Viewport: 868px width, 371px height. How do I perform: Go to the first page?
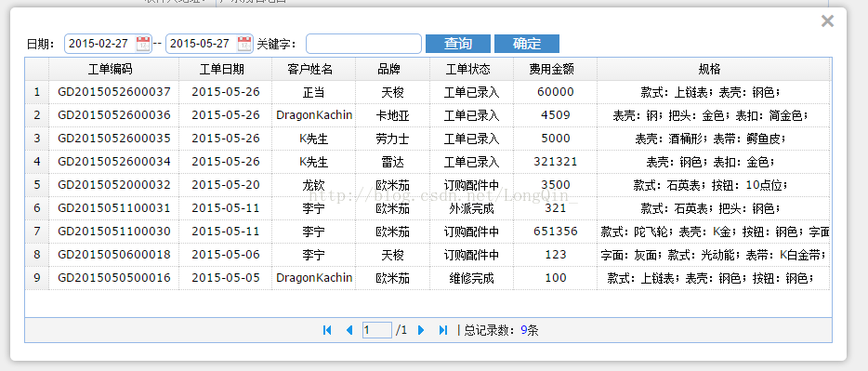pos(326,331)
